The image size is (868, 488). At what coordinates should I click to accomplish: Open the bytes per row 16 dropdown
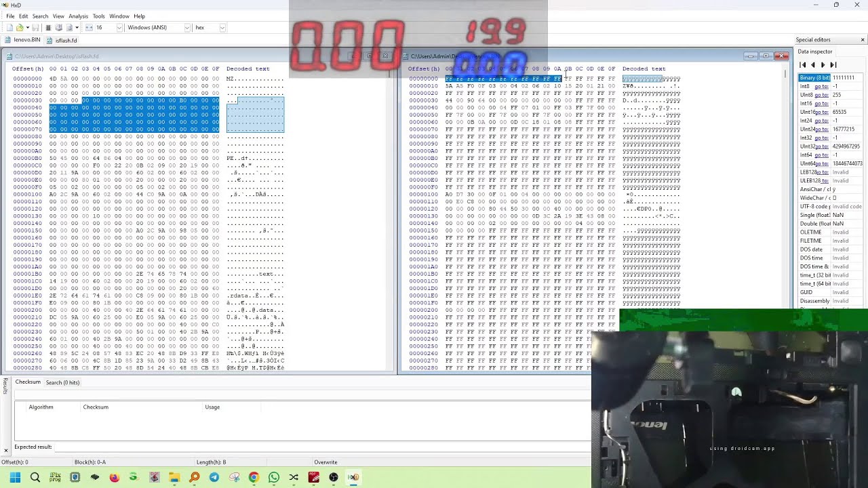tap(119, 28)
